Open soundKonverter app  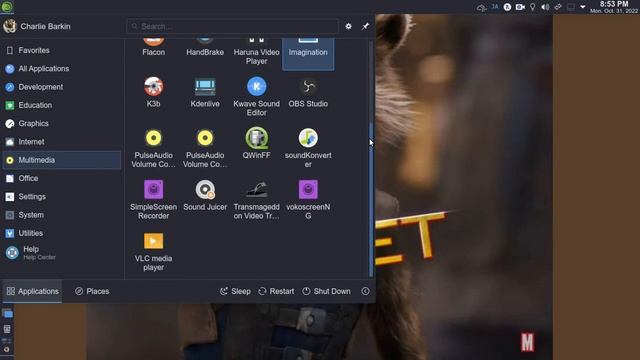(308, 148)
